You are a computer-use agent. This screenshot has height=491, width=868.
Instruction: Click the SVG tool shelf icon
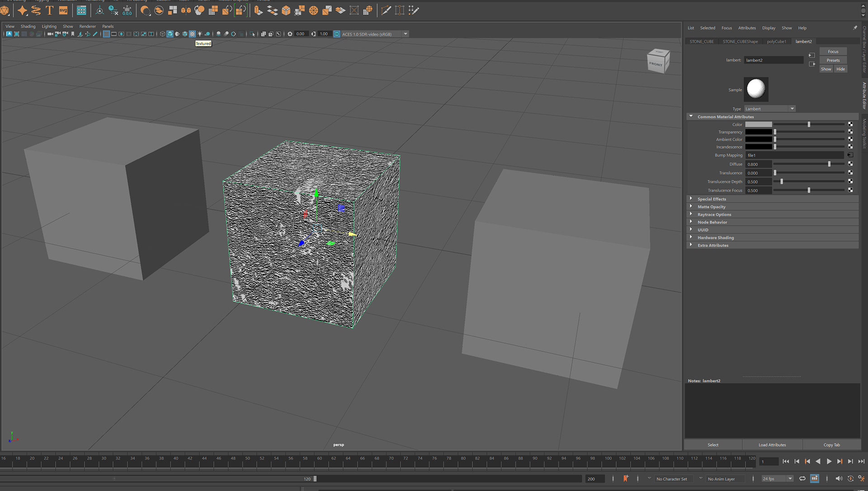click(63, 10)
